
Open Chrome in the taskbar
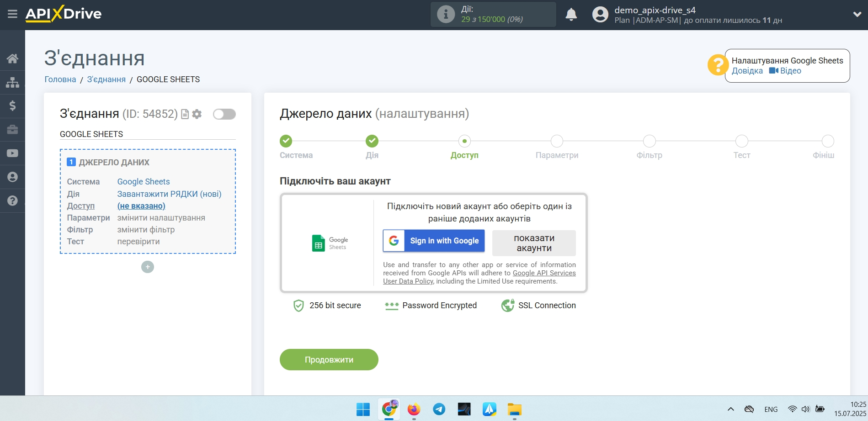[389, 409]
